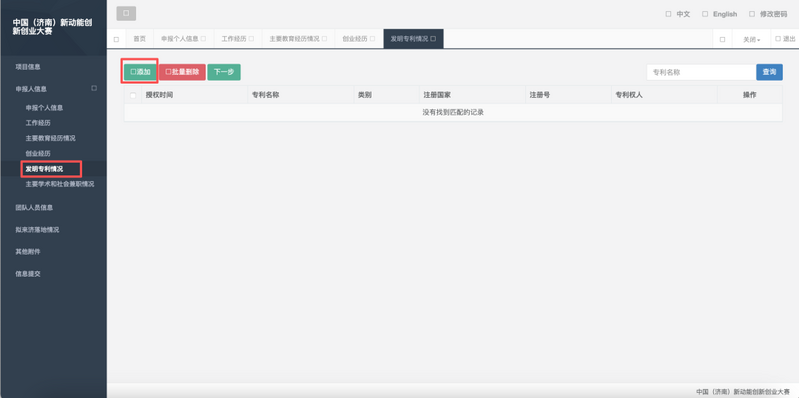Click the 下一步 button
This screenshot has width=799, height=398.
[224, 72]
